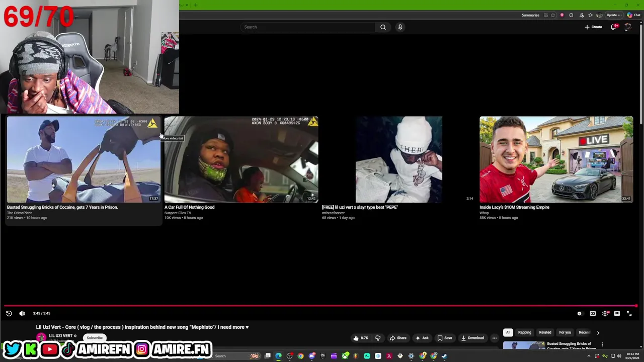Viewport: 644px width, 362px height.
Task: Open the lil uzi vert PEPE beat thumbnail
Action: (398, 159)
